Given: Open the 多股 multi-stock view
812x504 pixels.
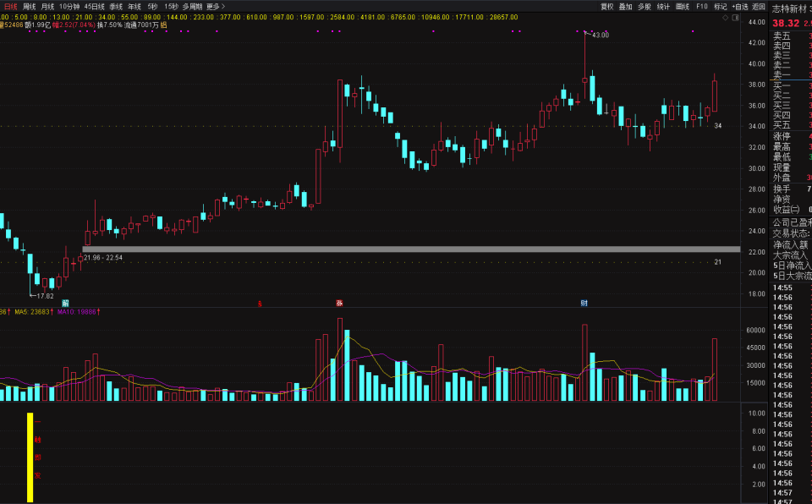Looking at the screenshot, I should tap(645, 7).
